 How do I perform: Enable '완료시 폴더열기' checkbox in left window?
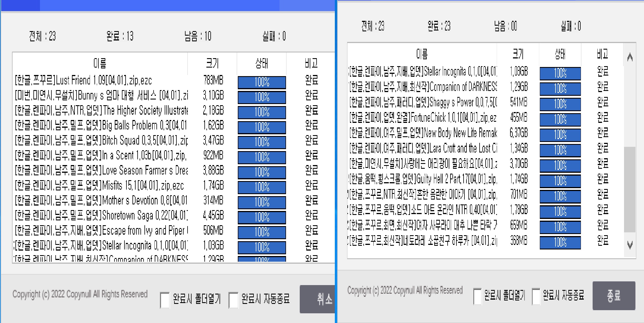coord(165,300)
